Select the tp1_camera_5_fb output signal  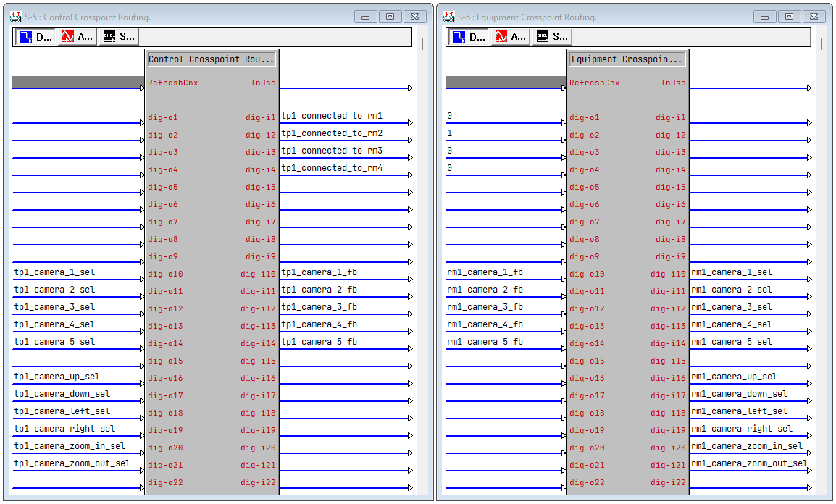pos(319,343)
